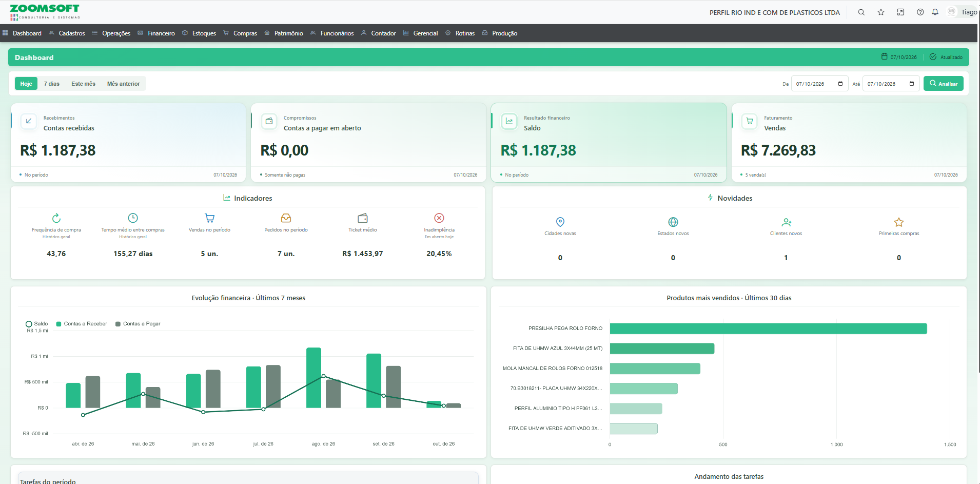Select the Mês anterior period filter
The width and height of the screenshot is (980, 484).
(x=124, y=84)
